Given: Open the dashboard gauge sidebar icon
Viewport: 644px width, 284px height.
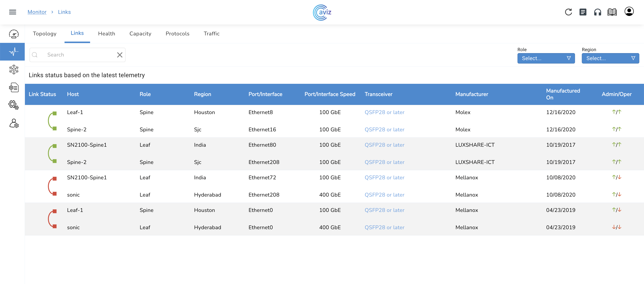Looking at the screenshot, I should 14,34.
